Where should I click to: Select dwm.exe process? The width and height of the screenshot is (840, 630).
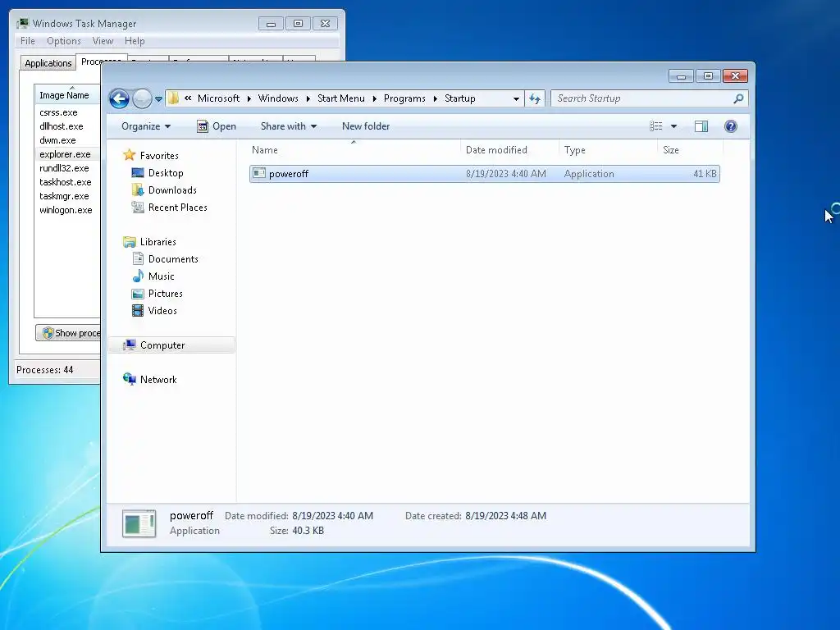click(57, 140)
